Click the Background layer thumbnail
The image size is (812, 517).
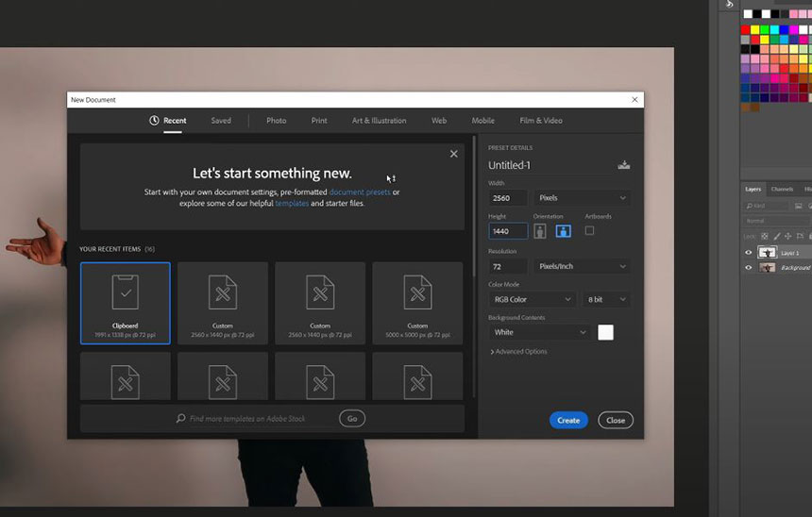(767, 268)
